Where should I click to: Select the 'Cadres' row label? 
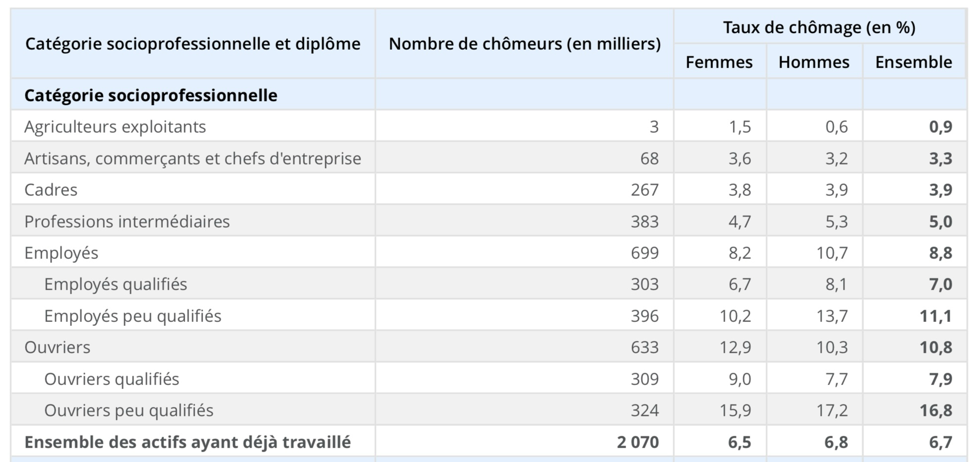[51, 190]
